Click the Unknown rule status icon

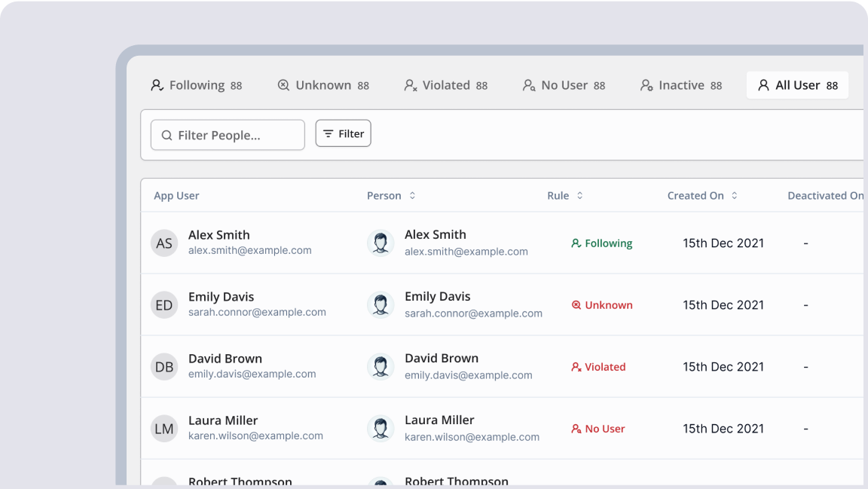[x=576, y=305]
